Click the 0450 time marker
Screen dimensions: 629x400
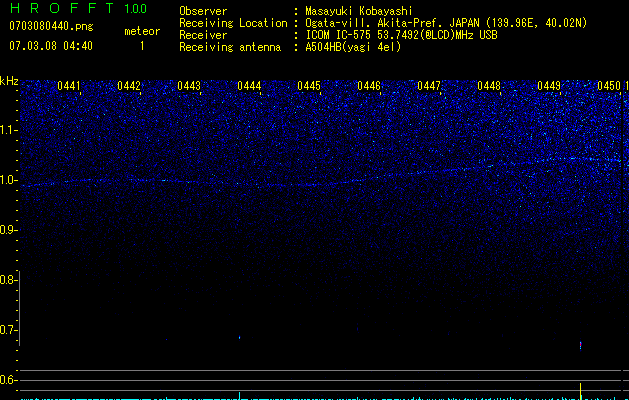click(608, 87)
